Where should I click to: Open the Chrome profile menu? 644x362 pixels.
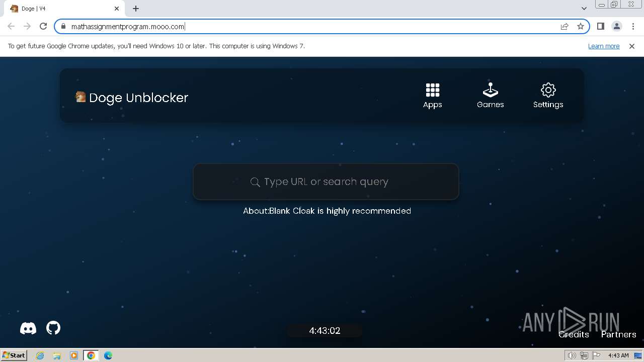click(616, 26)
